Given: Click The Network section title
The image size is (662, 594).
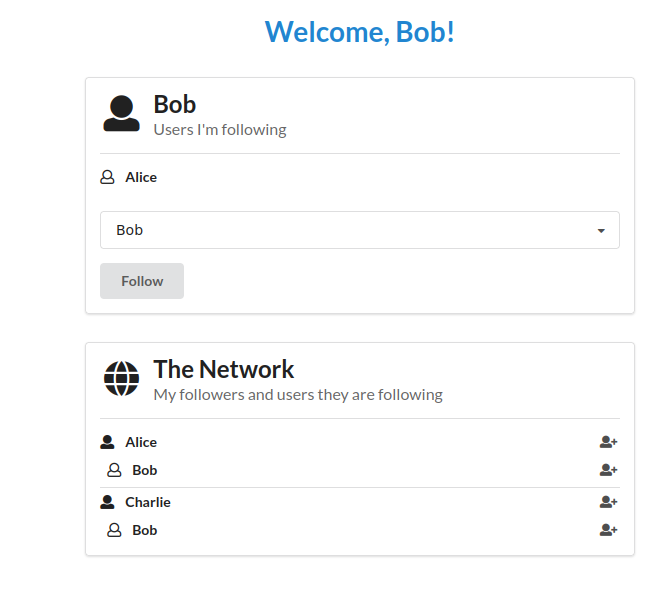Looking at the screenshot, I should [223, 369].
